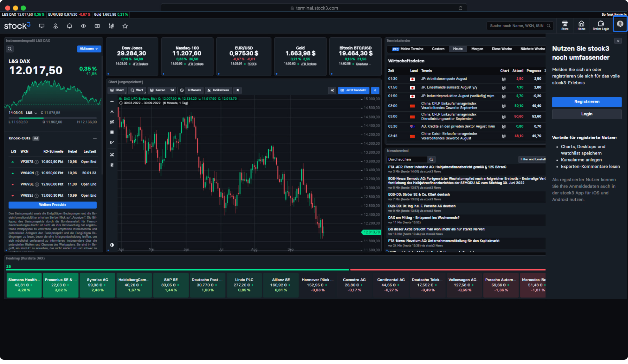Expand the Kerzen chart type dropdown
Image resolution: width=628 pixels, height=364 pixels.
157,90
